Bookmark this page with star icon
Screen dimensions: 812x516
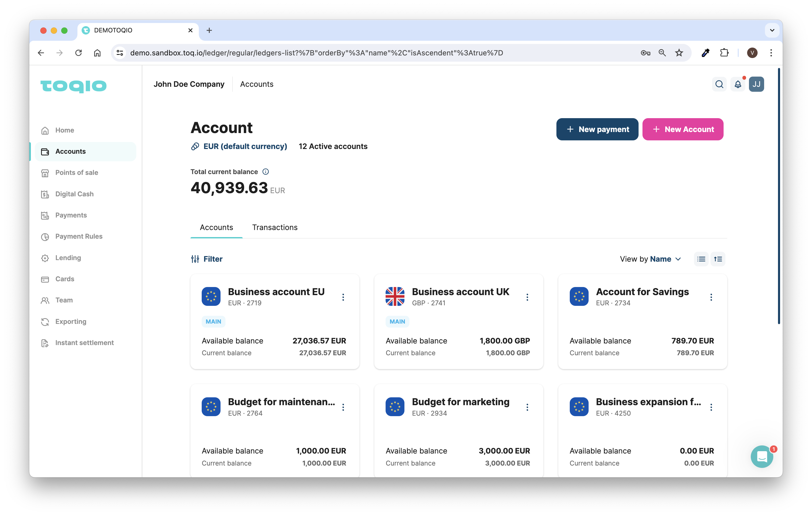pos(679,53)
